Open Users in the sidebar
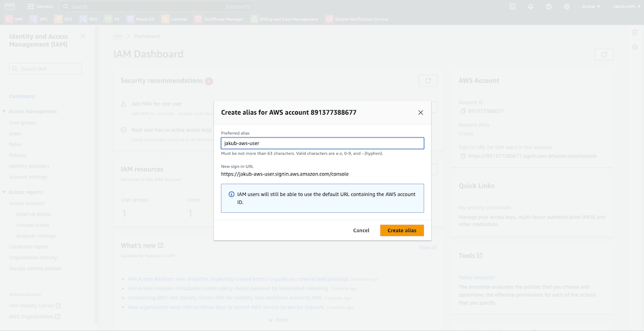Image resolution: width=644 pixels, height=331 pixels. click(x=15, y=133)
